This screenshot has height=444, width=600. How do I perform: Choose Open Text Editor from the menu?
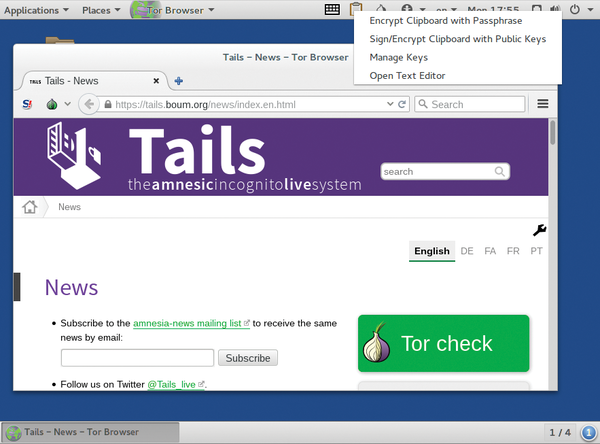point(407,76)
